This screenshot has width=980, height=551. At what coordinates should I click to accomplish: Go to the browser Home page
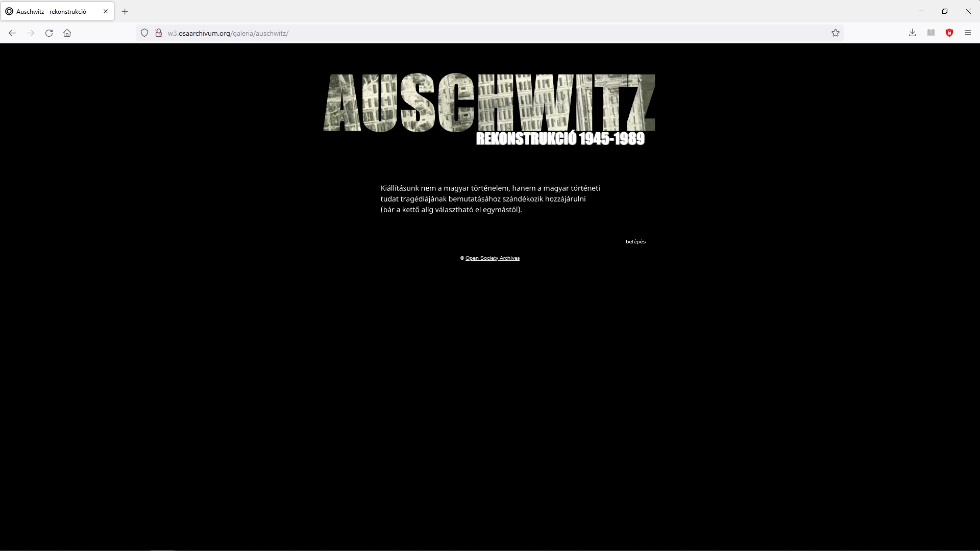67,33
